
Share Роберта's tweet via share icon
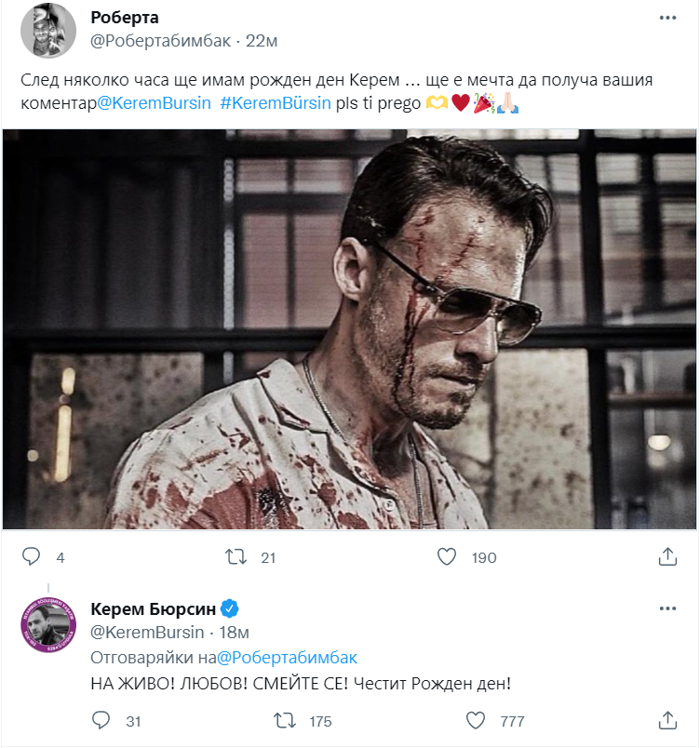(667, 556)
